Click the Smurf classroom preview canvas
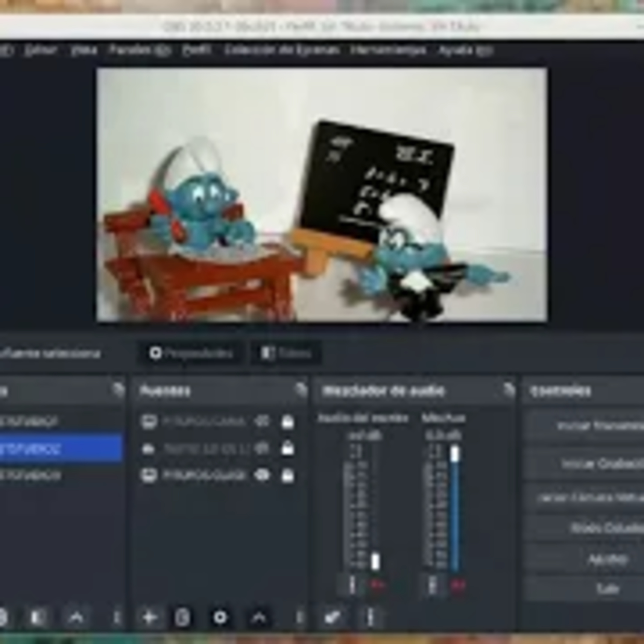The height and width of the screenshot is (644, 644). pyautogui.click(x=322, y=195)
